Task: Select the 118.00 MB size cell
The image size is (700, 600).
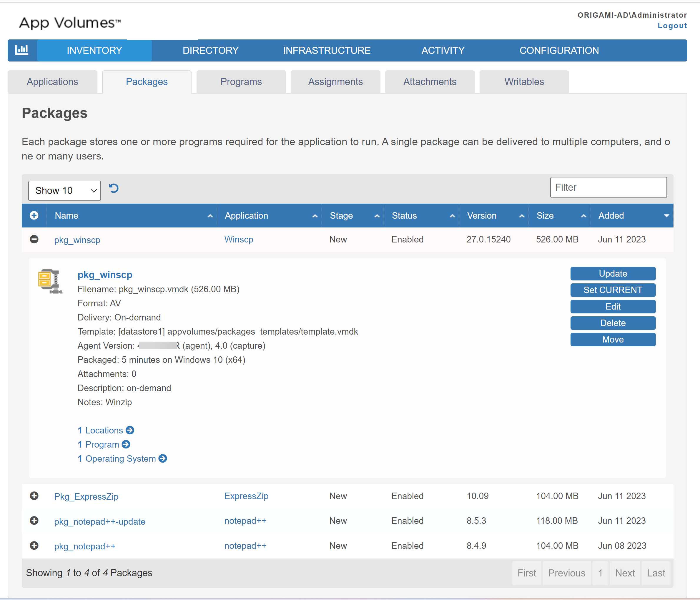Action: pos(557,521)
